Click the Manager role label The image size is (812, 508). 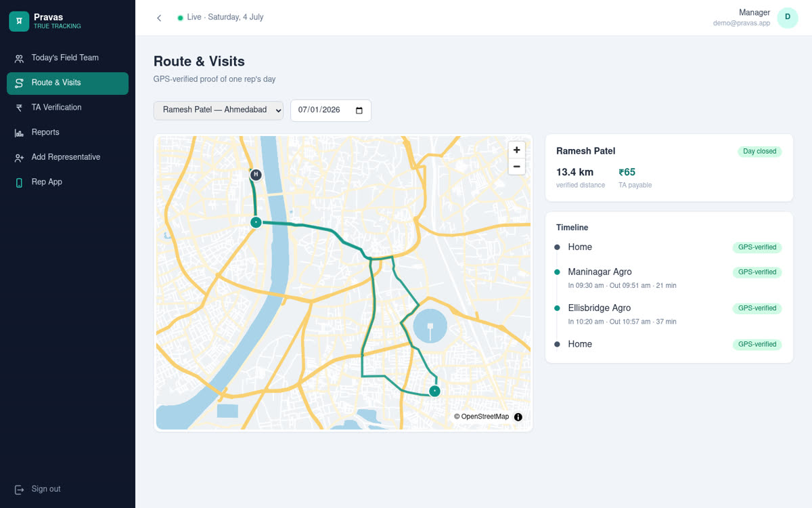(754, 12)
